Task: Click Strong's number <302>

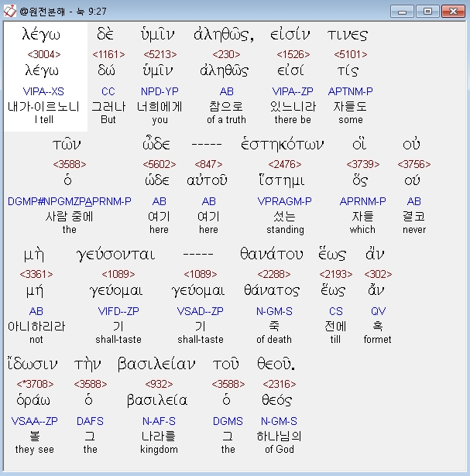Action: point(378,274)
